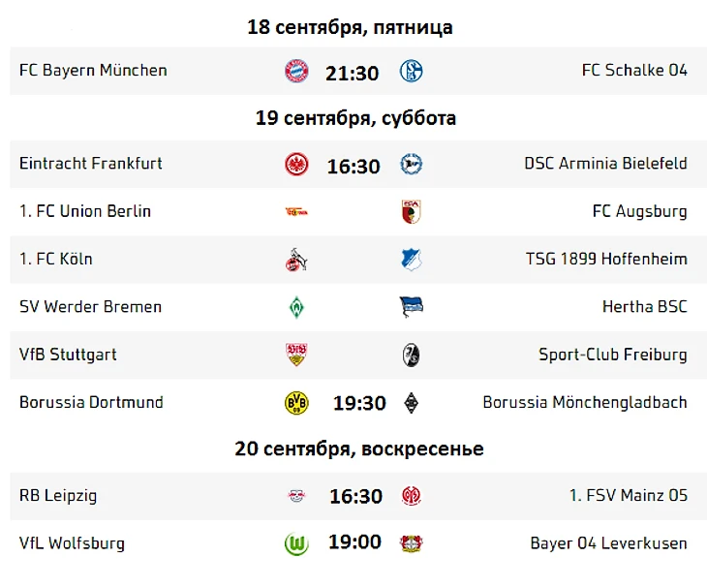Click the 19 сентября, суббота date header
707x588 pixels.
355,118
